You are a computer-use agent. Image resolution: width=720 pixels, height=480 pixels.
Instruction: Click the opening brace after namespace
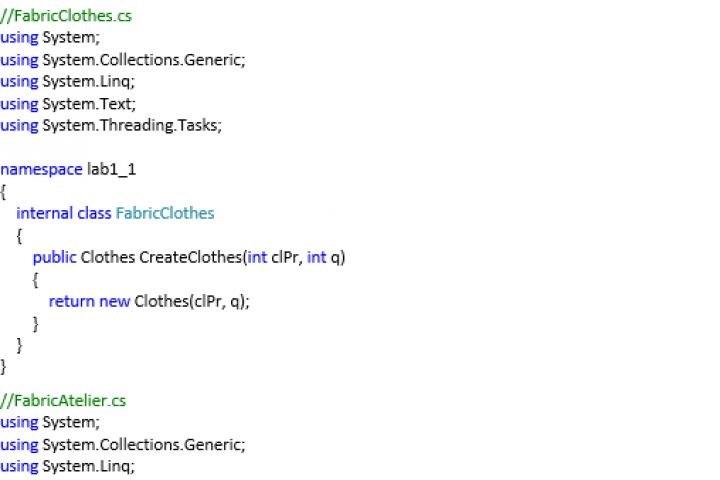[x=4, y=191]
